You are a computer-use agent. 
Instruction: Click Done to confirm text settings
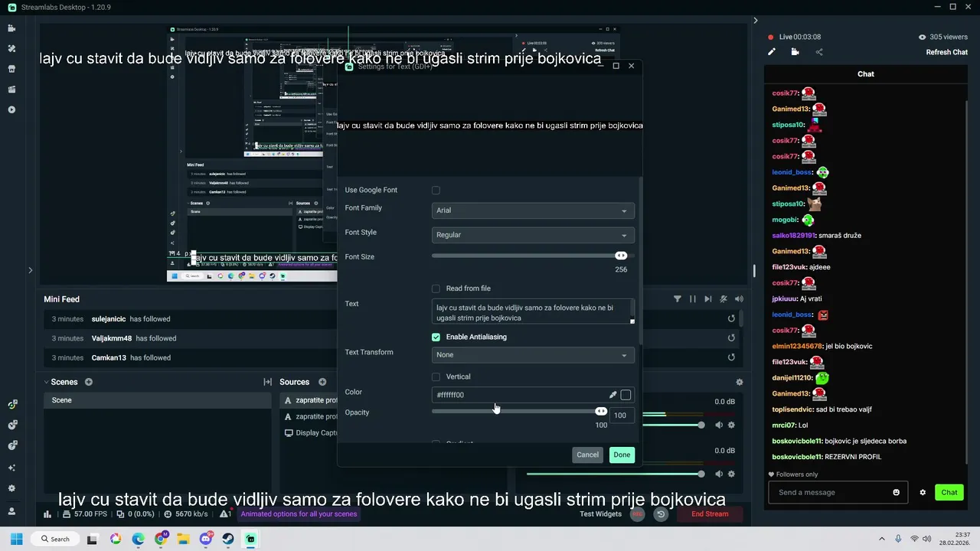click(x=622, y=455)
